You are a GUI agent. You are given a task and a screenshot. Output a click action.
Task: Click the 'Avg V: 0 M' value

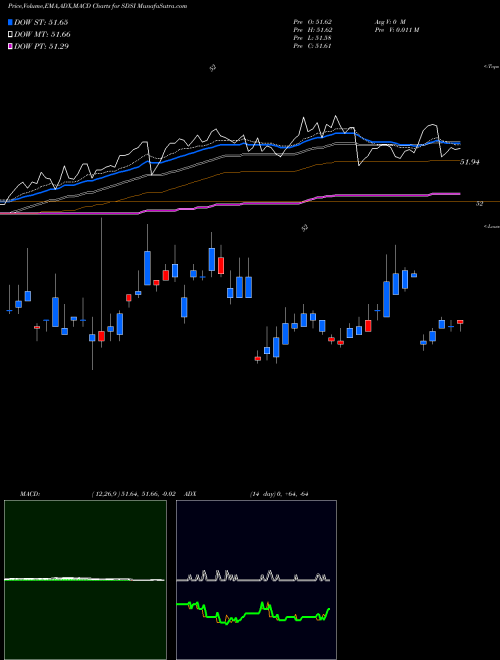(389, 21)
